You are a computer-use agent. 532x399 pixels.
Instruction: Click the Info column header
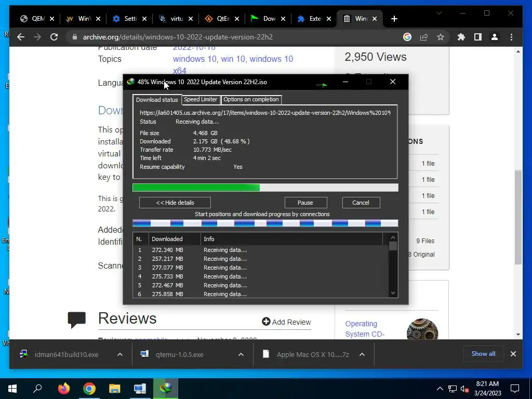coord(292,239)
